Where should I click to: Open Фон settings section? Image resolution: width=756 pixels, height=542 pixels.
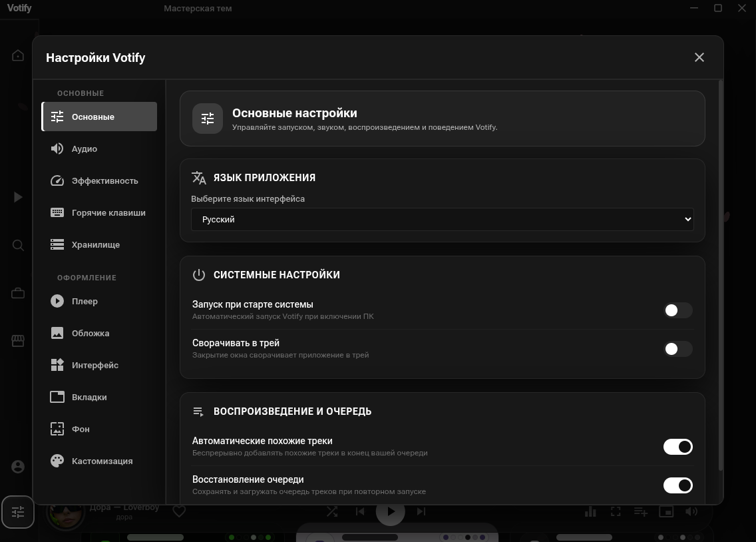pos(99,429)
